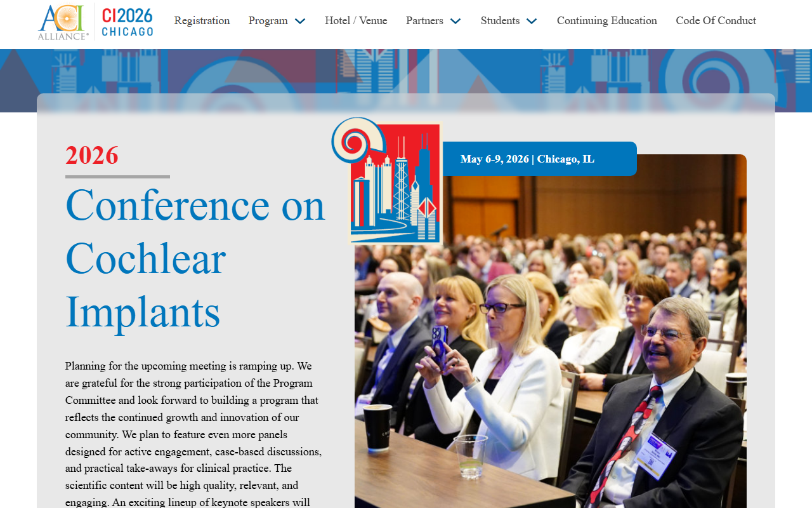Open the Partners menu item

click(x=424, y=20)
